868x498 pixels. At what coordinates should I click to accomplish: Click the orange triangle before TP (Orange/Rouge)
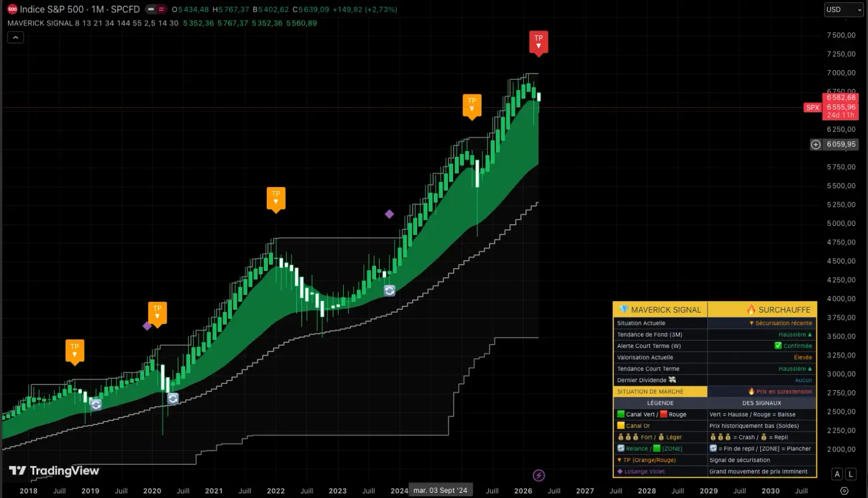point(620,460)
